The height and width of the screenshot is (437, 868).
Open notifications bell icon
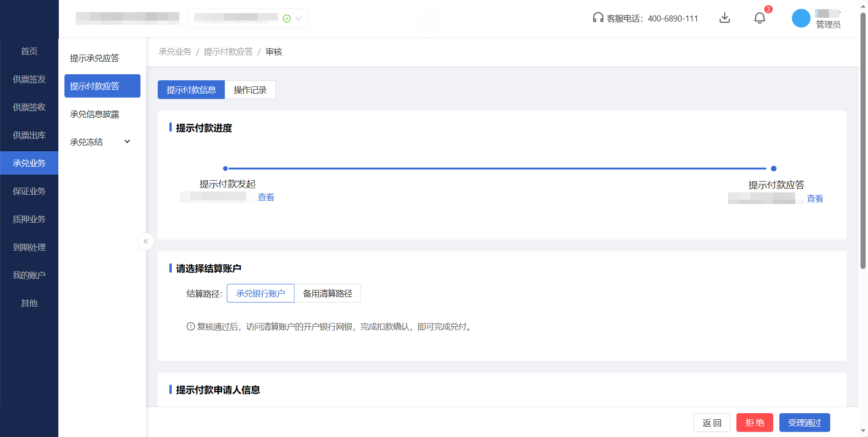pos(760,18)
